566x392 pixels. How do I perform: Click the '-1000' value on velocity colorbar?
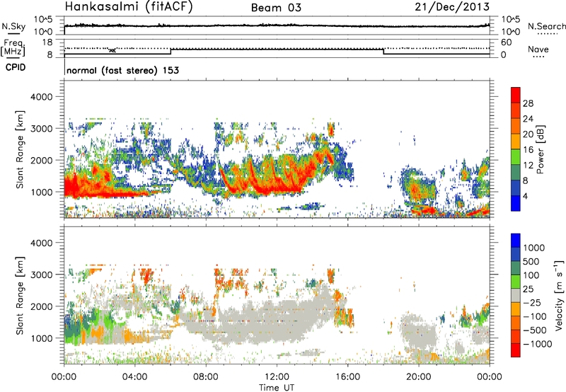(537, 344)
